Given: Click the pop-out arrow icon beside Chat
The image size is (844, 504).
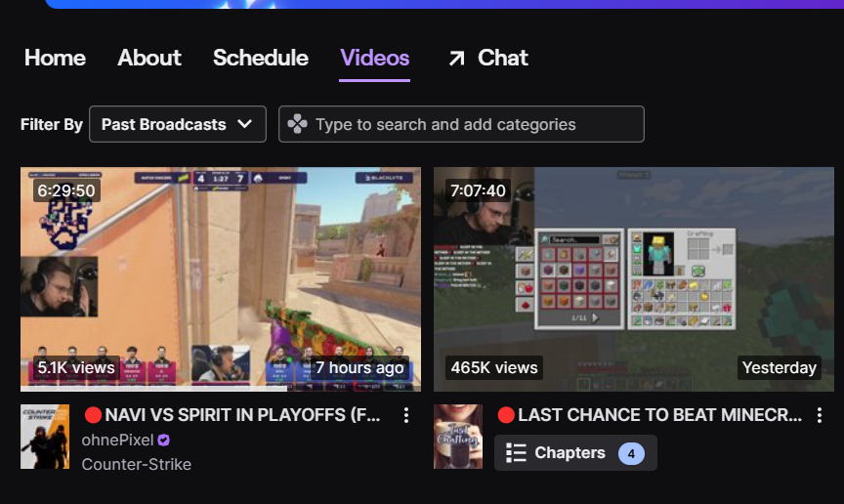Looking at the screenshot, I should (x=456, y=59).
